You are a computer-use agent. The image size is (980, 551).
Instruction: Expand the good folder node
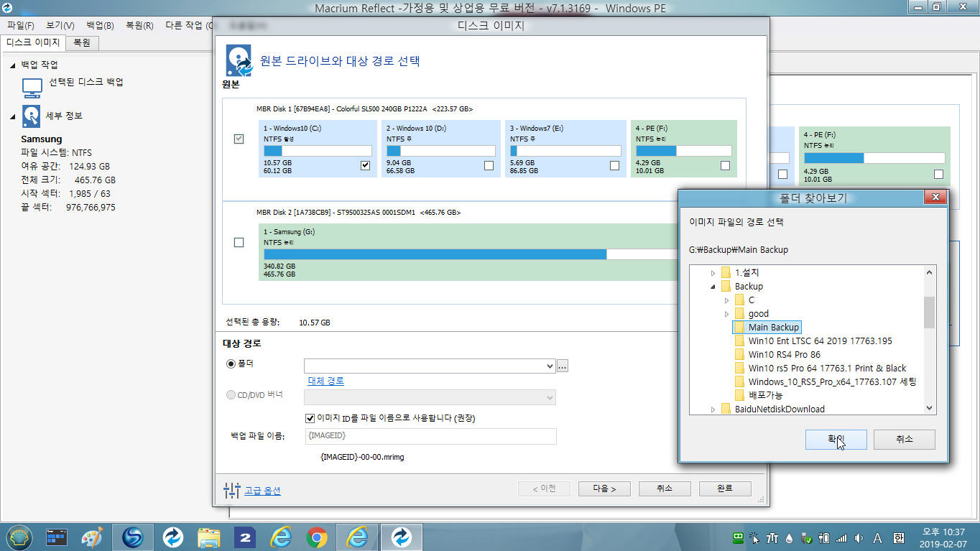tap(727, 314)
